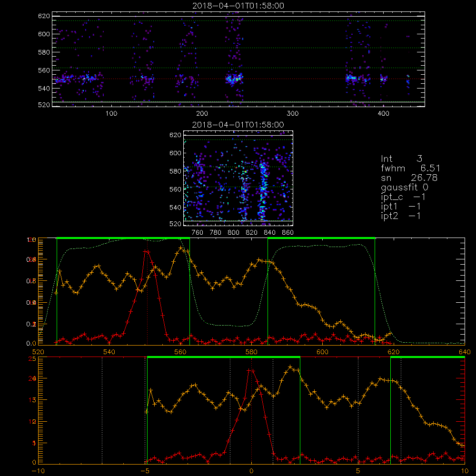Click x-axis label -10 of the bottom line plot
Screen dimensions: 476x476
click(38, 471)
